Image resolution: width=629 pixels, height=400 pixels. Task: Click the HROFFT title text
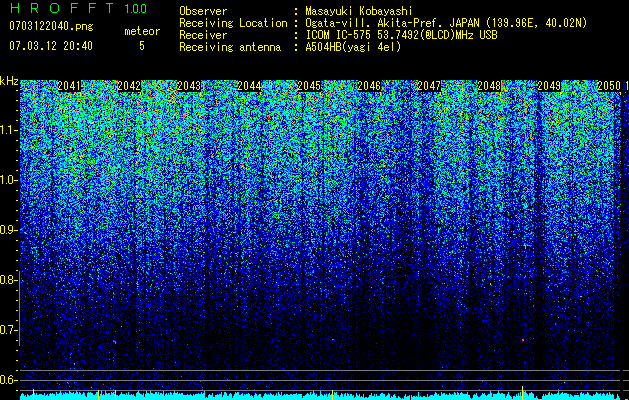[62, 8]
